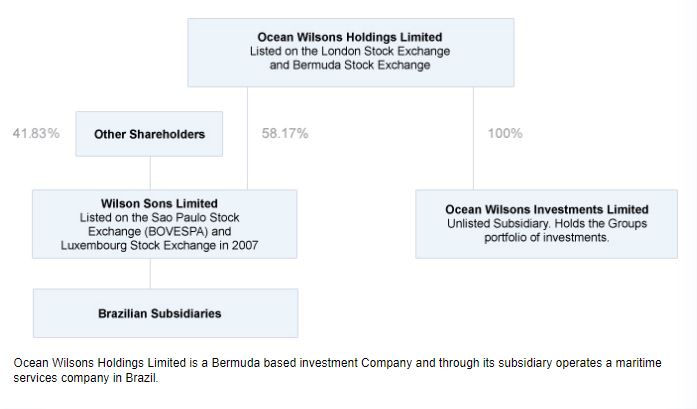Click the Bermuda based investment Company sentence
The image size is (697, 409).
pos(337,363)
